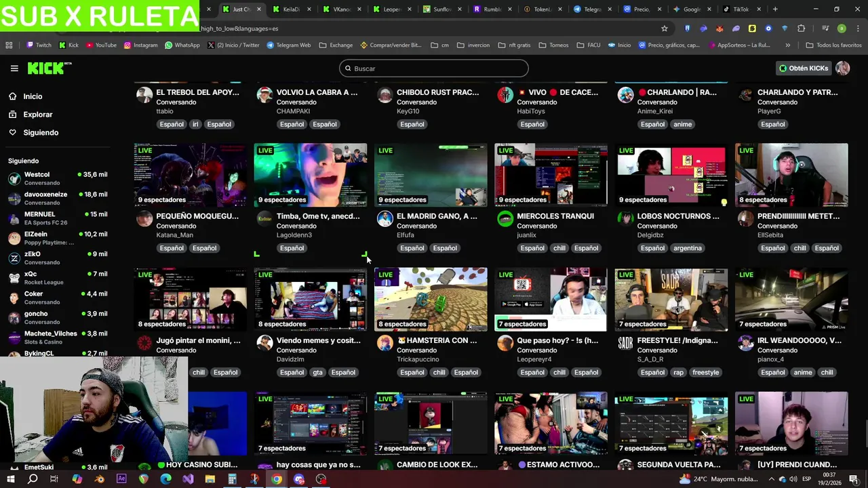Open the inversion bookmark folder
Screen dimensions: 868x488
point(473,45)
